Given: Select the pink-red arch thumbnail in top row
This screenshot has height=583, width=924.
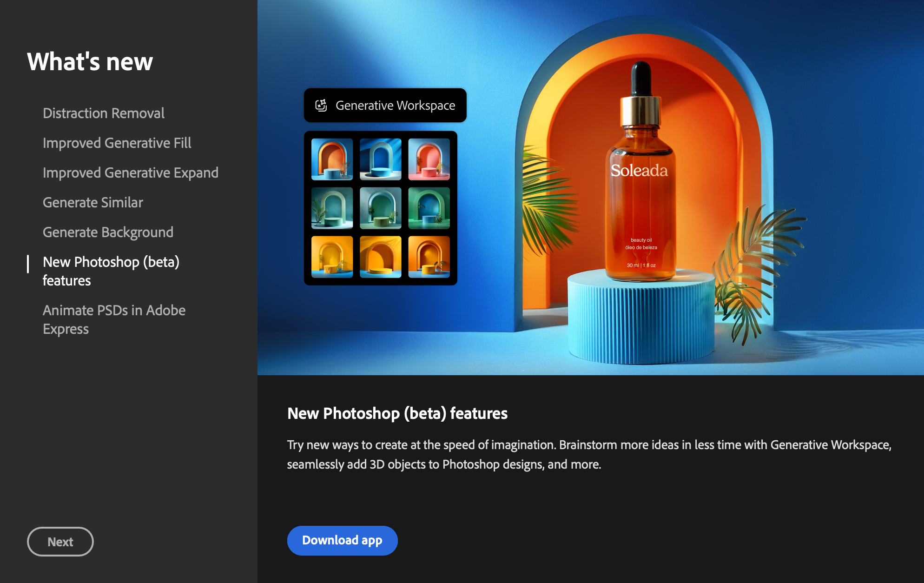Looking at the screenshot, I should (x=429, y=159).
